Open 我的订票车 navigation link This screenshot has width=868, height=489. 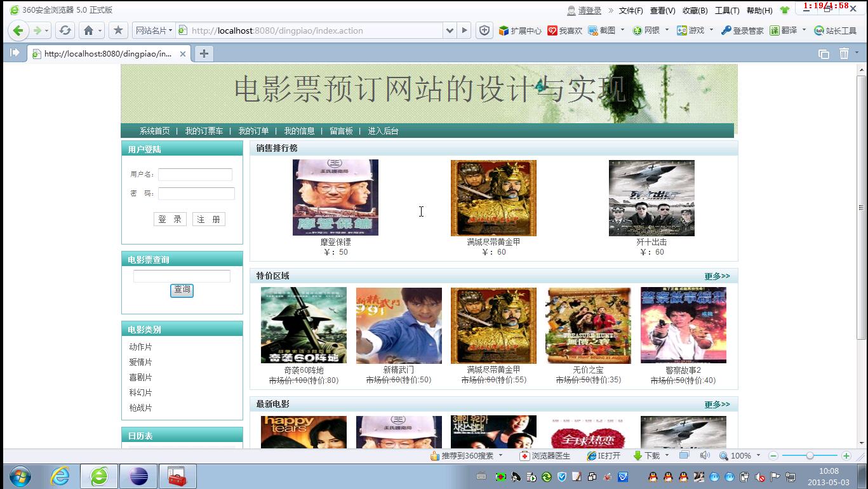coord(204,131)
